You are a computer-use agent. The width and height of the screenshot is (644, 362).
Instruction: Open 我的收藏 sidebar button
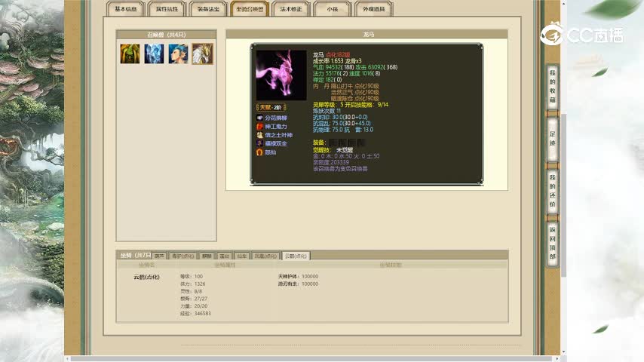(x=553, y=87)
